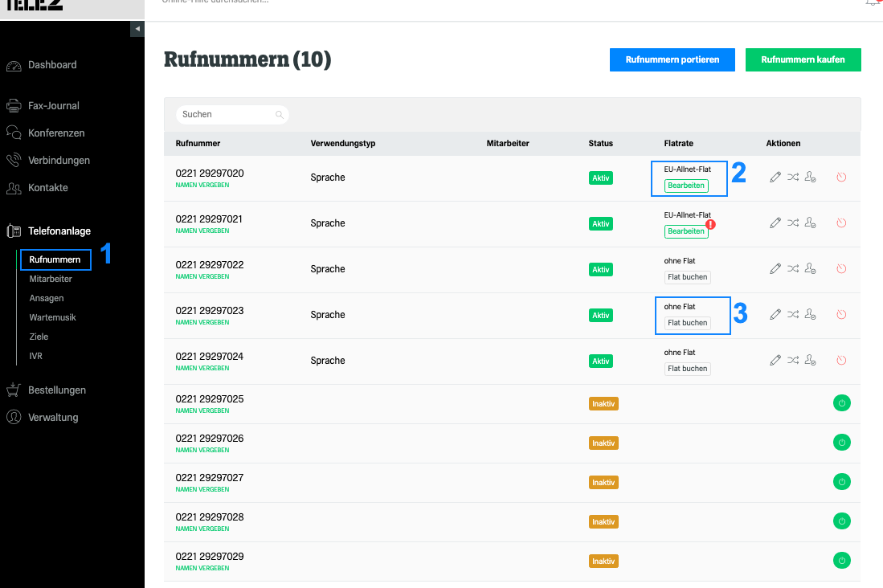Viewport: 883px width, 588px height.
Task: Click the Bestellungen cart icon
Action: click(x=14, y=390)
